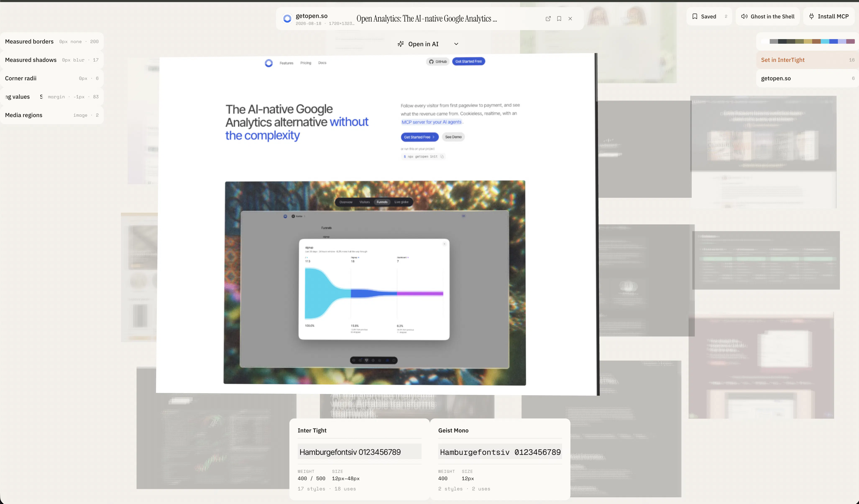
Task: Click the sparkle icon beside Open in AI
Action: pyautogui.click(x=400, y=44)
